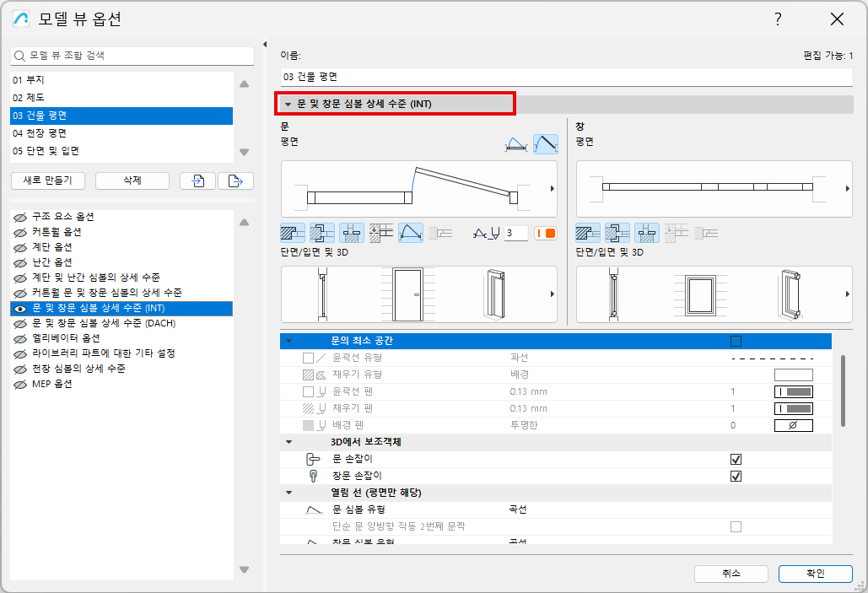Toggle eye icon for 난간 옵션
Viewport: 868px width, 593px height.
pos(20,262)
